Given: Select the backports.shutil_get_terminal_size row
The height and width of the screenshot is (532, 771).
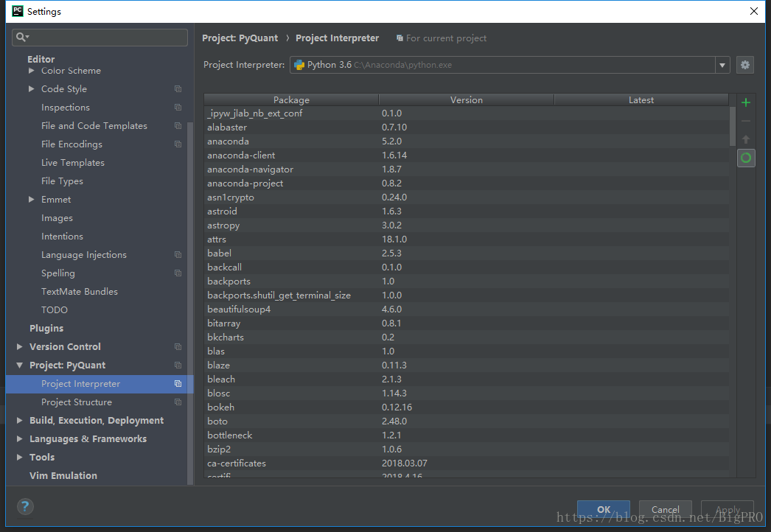Looking at the screenshot, I should tap(466, 295).
